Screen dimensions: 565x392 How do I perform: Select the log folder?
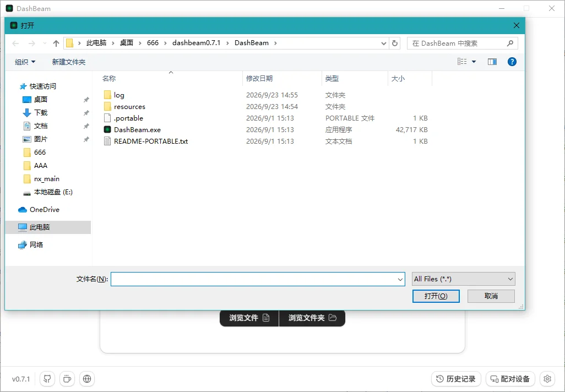coord(119,95)
